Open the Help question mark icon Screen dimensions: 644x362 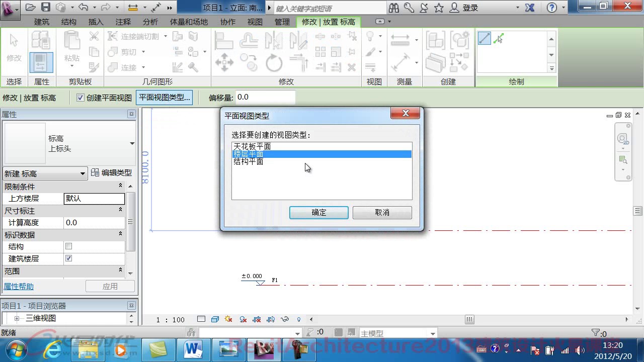point(552,8)
